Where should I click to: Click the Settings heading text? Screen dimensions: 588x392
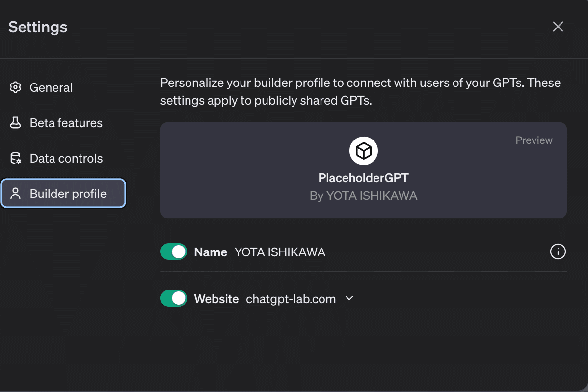[38, 27]
